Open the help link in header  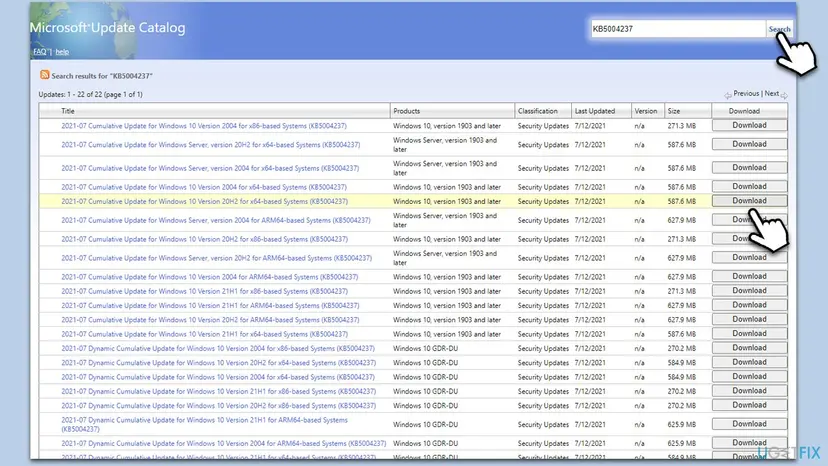(62, 52)
